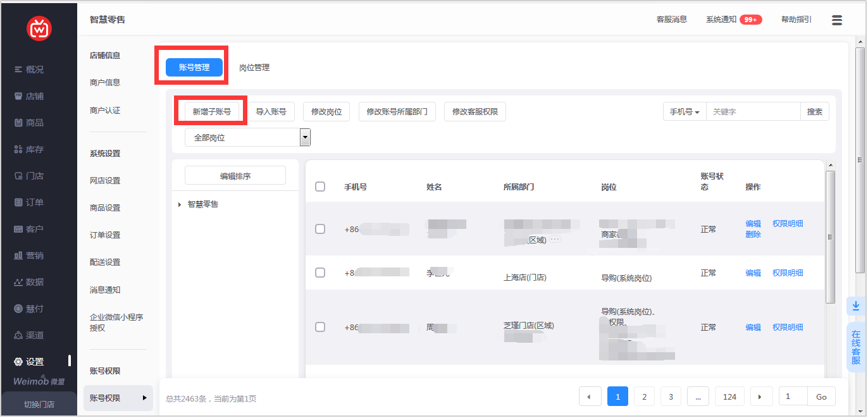This screenshot has height=418, width=868.
Task: Open the 全部岗位 position dropdown
Action: click(247, 137)
